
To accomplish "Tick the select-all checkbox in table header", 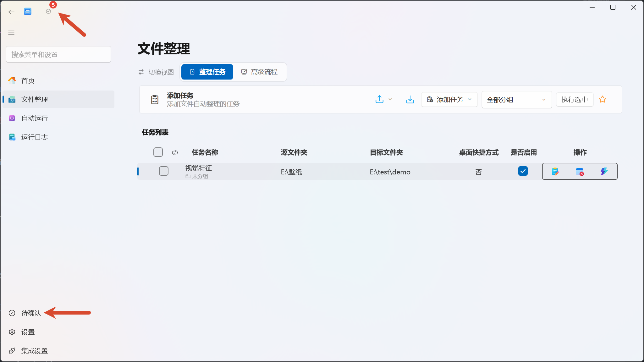I will (158, 152).
